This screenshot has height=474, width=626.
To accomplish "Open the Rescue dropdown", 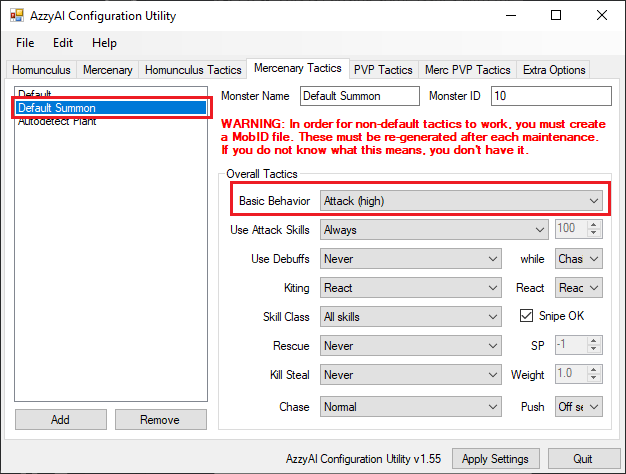I will (x=411, y=346).
